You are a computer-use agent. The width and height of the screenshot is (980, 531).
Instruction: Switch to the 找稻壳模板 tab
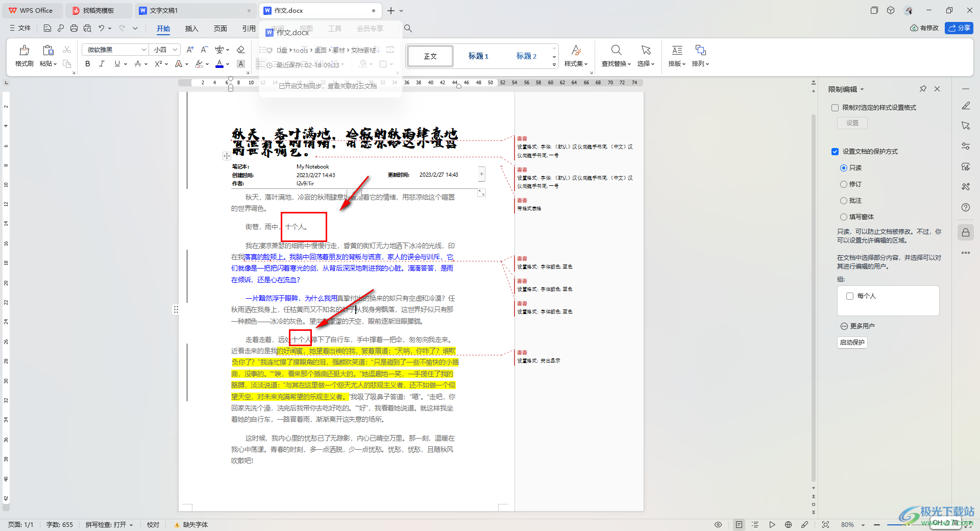pos(99,10)
